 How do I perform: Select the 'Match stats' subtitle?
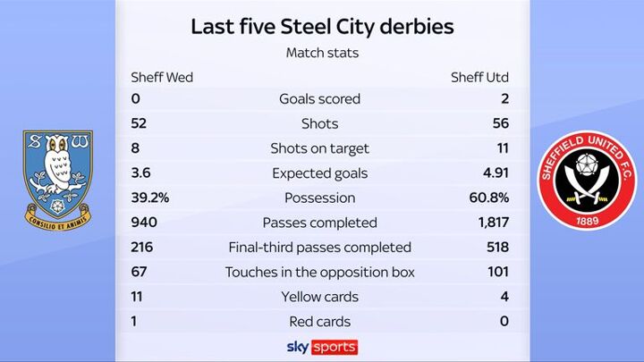click(x=322, y=53)
